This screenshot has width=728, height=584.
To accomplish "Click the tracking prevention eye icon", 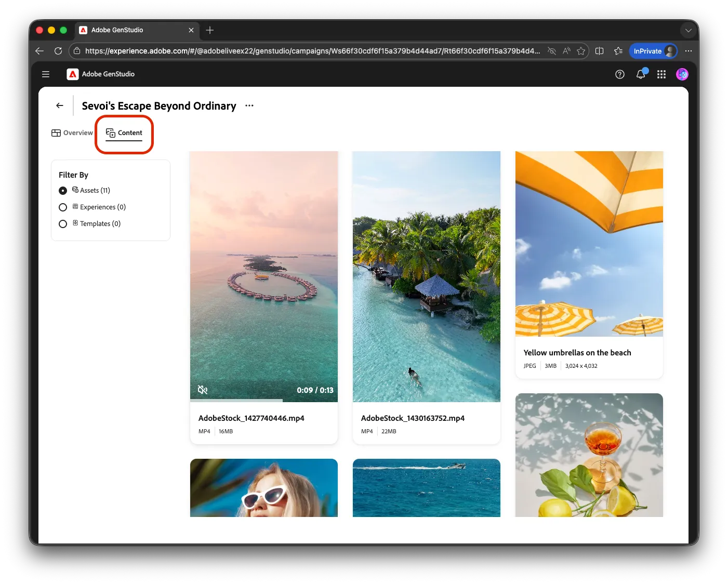I will tap(552, 51).
